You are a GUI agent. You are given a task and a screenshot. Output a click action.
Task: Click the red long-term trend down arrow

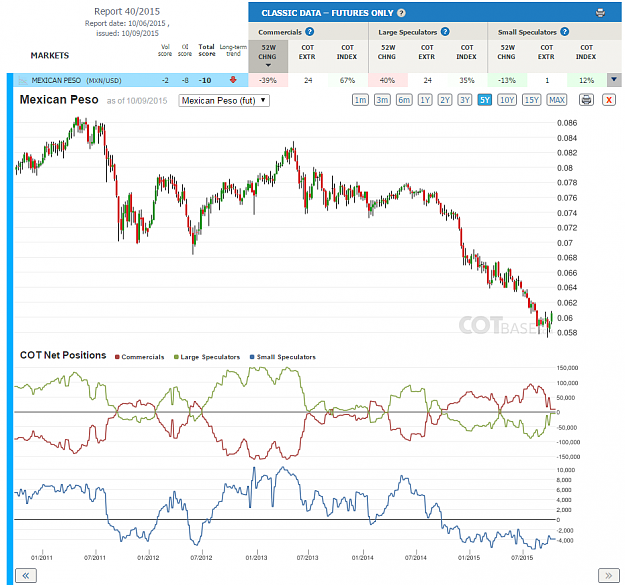click(233, 80)
